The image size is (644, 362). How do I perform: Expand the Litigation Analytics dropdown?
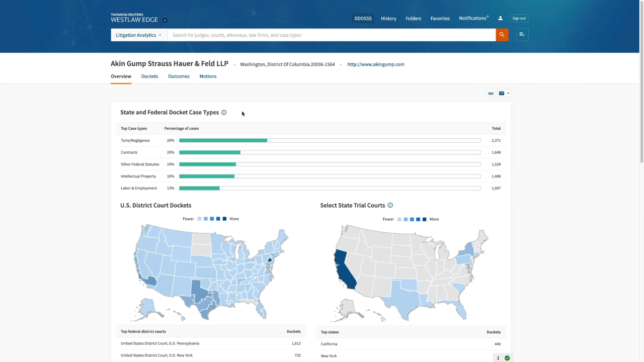(139, 35)
